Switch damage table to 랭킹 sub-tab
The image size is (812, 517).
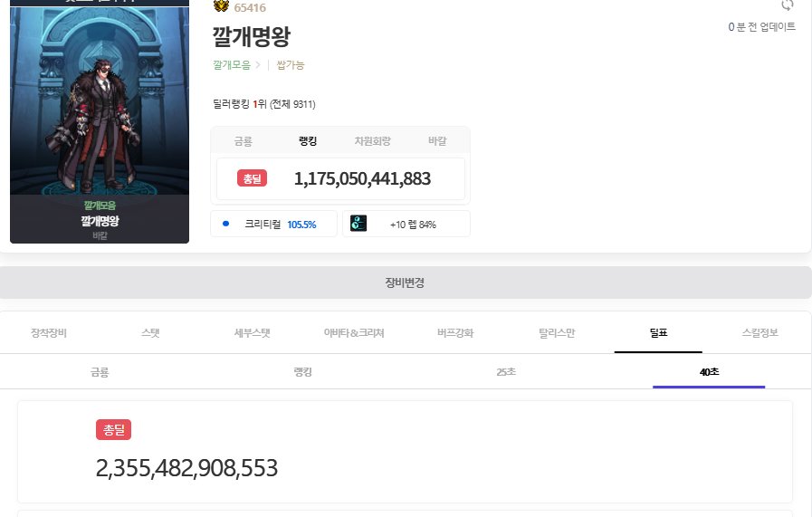pos(302,372)
